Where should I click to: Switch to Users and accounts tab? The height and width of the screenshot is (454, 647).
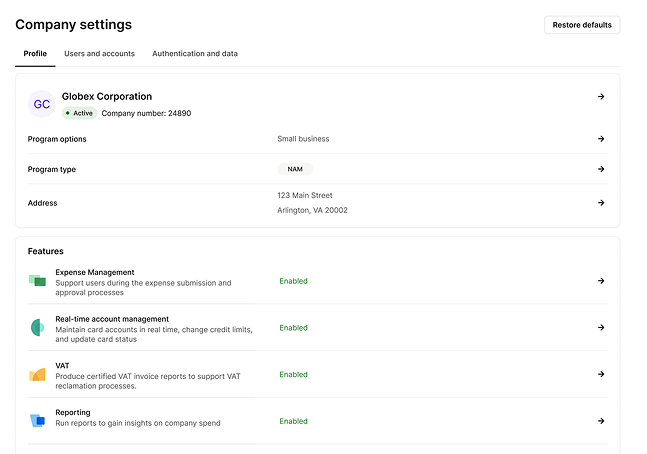tap(99, 53)
